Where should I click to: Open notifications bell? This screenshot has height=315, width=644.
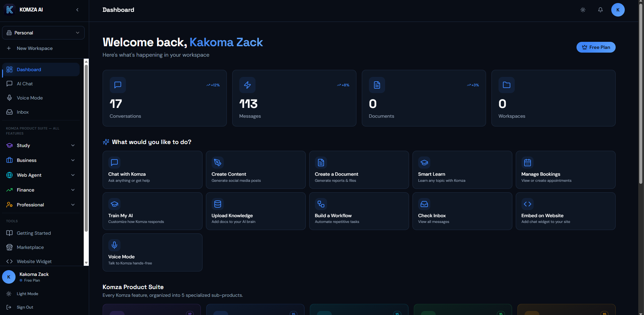coord(600,10)
